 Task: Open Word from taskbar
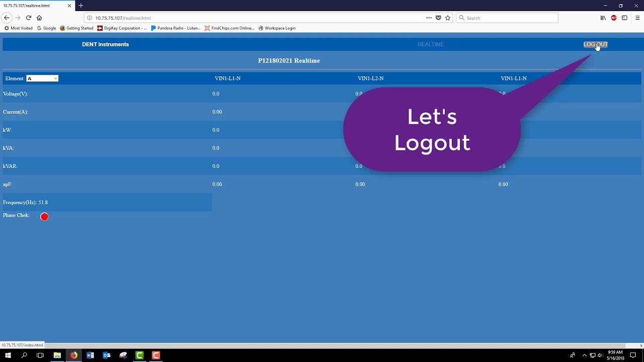pos(90,355)
